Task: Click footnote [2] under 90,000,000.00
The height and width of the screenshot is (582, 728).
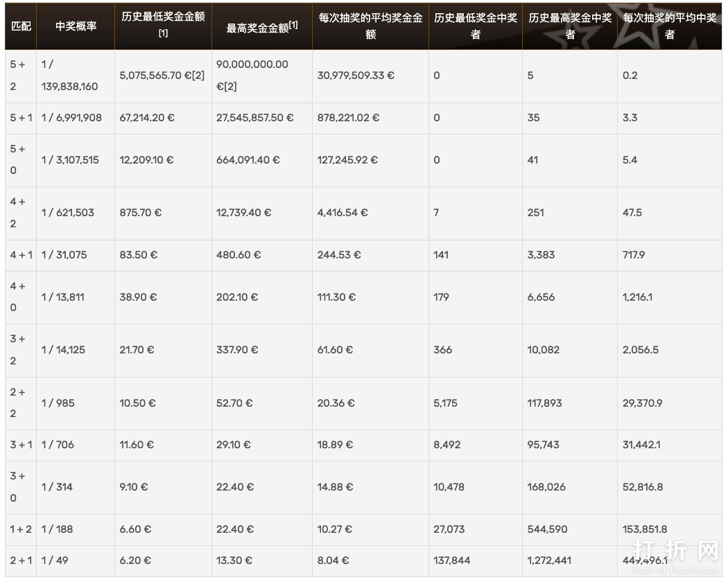Action: [227, 87]
